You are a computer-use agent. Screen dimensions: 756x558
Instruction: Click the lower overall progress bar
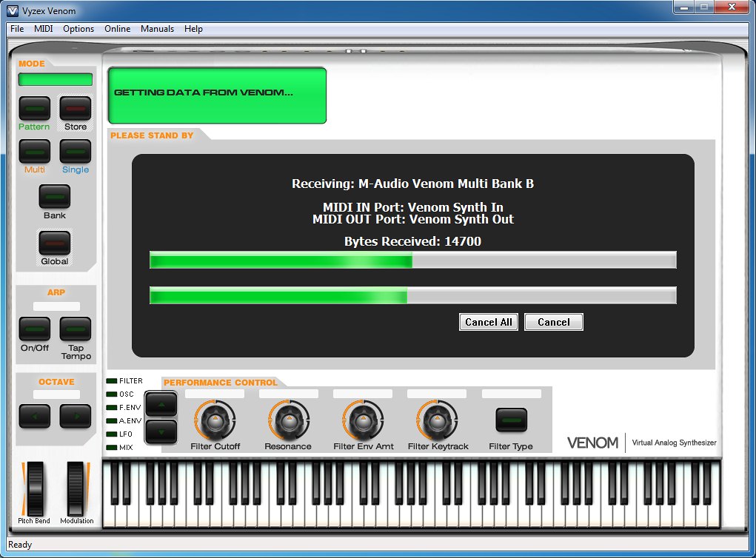tap(412, 295)
